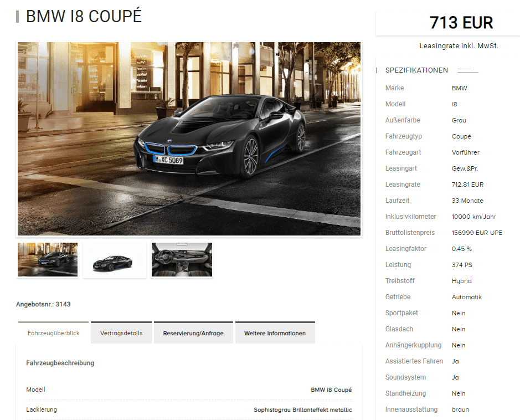The height and width of the screenshot is (420, 520).
Task: Click the Laufzeit value 33 Monate
Action: (x=467, y=201)
